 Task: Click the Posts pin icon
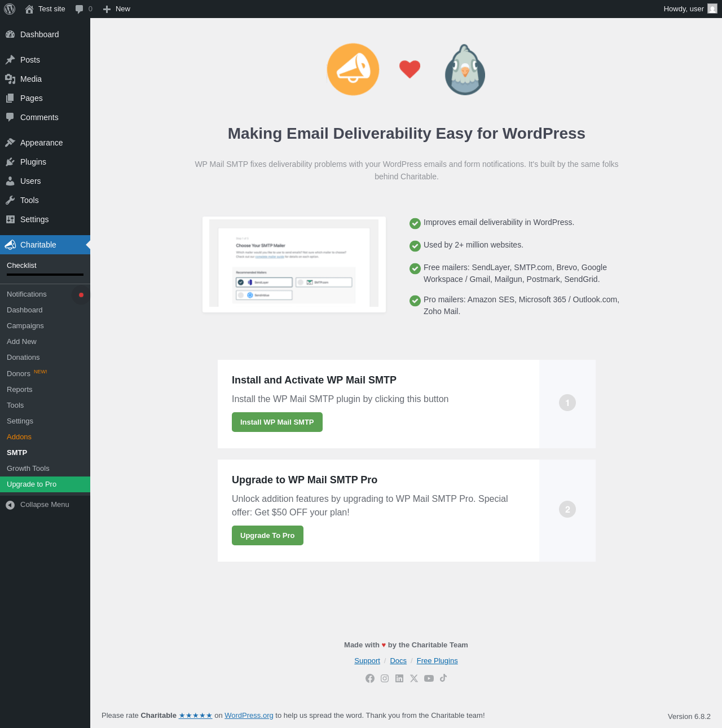pos(10,60)
